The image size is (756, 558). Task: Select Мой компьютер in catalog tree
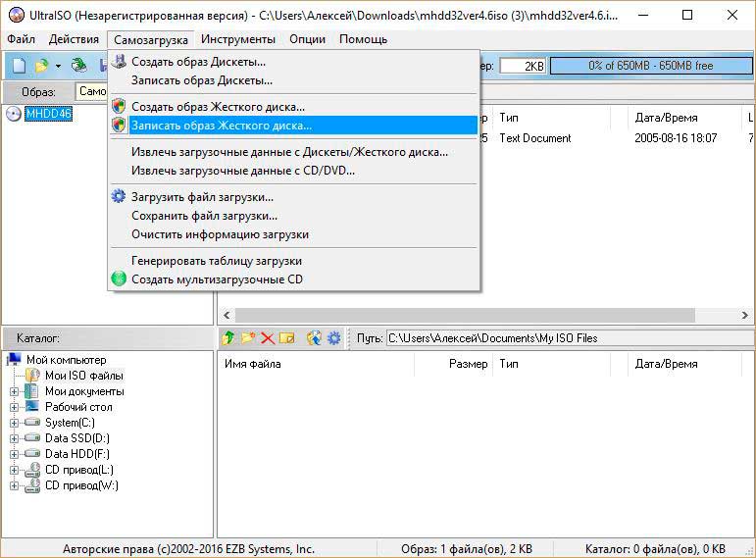(x=66, y=360)
